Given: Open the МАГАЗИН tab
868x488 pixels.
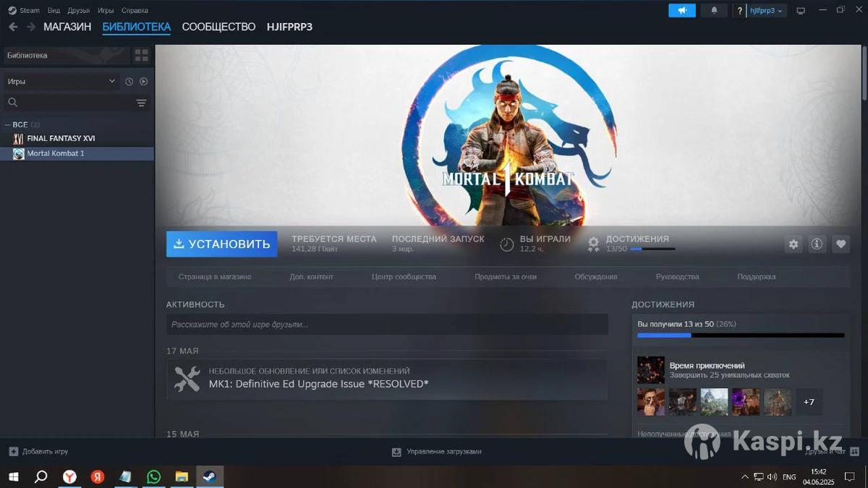Looking at the screenshot, I should click(x=67, y=27).
